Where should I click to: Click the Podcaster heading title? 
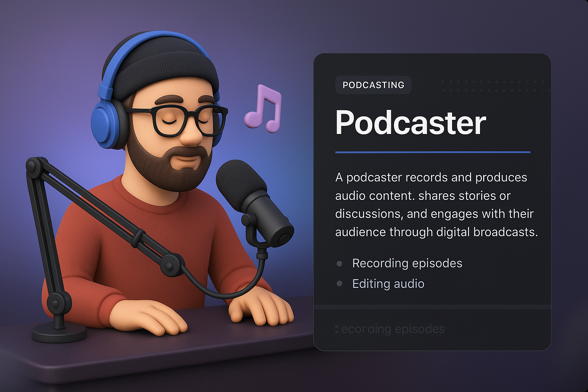(410, 123)
